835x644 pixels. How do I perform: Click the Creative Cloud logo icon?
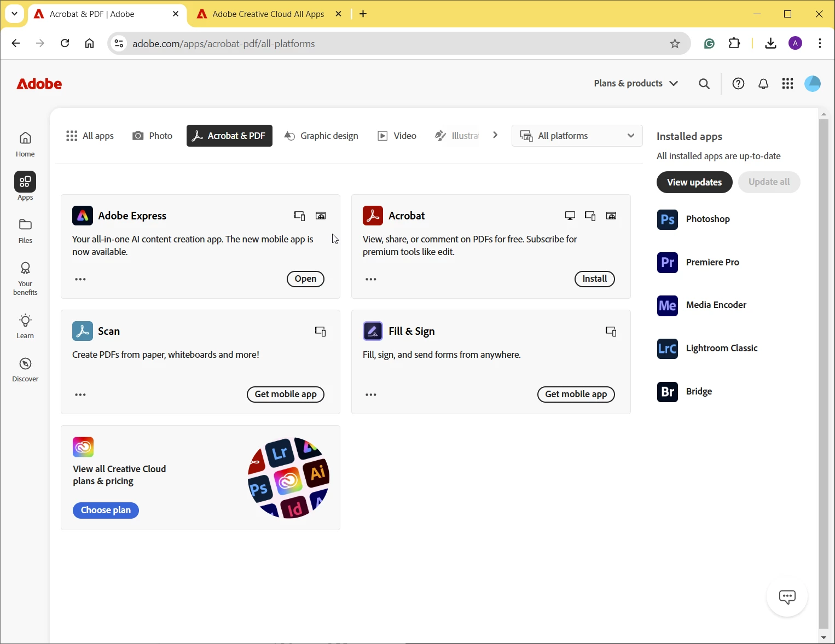pos(83,447)
